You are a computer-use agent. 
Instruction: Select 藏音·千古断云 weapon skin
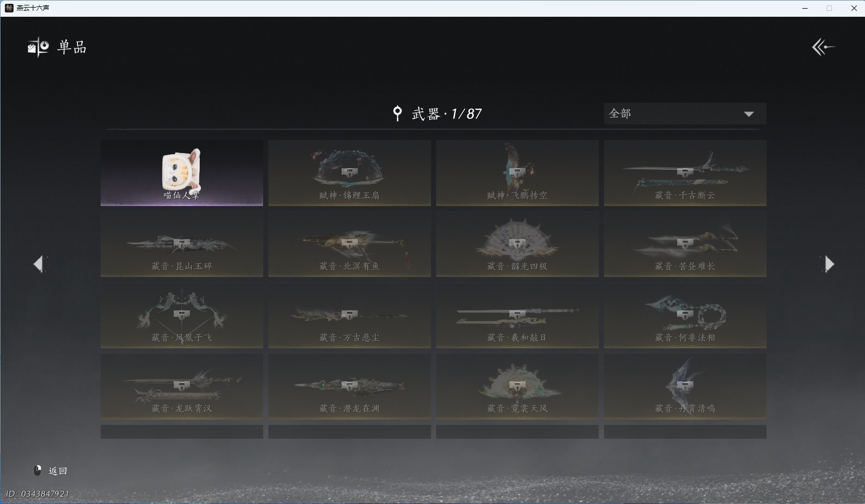(x=685, y=173)
